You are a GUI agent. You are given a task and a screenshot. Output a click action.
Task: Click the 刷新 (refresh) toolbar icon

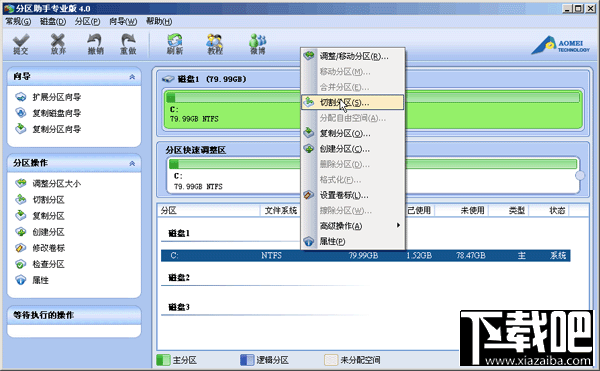tap(174, 44)
